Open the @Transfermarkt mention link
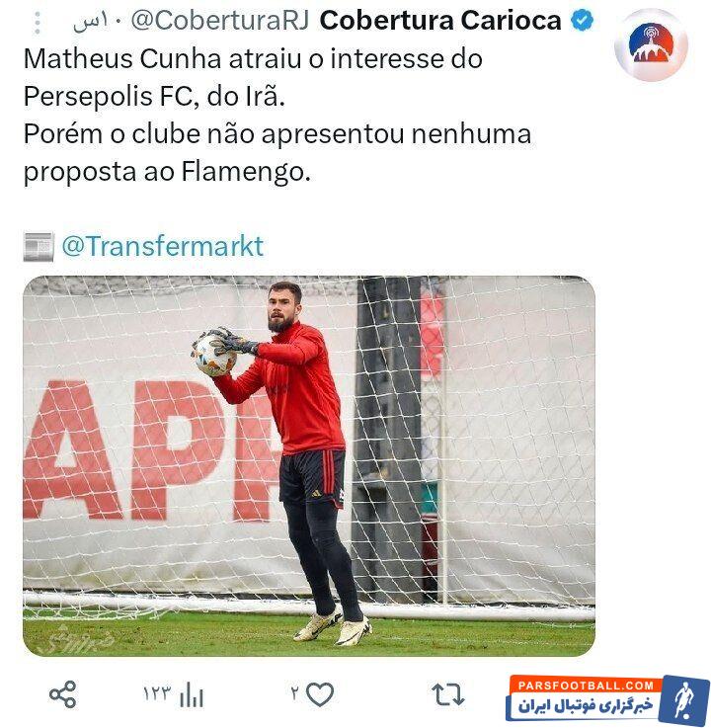The image size is (711, 728). [x=162, y=246]
